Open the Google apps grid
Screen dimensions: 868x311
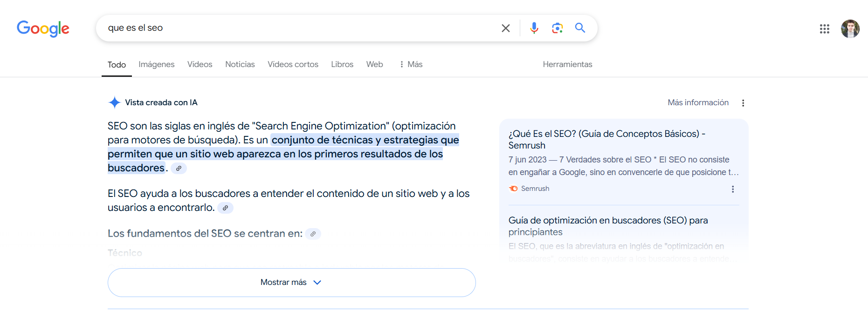pos(824,29)
